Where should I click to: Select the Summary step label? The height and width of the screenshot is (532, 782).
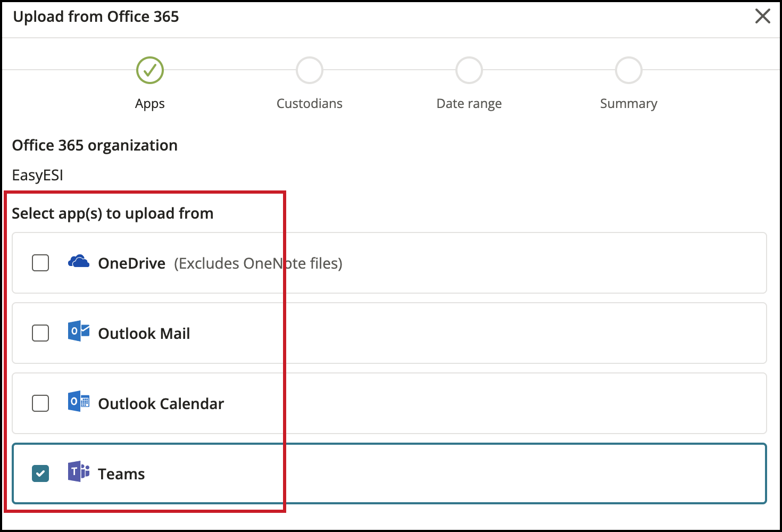click(629, 104)
